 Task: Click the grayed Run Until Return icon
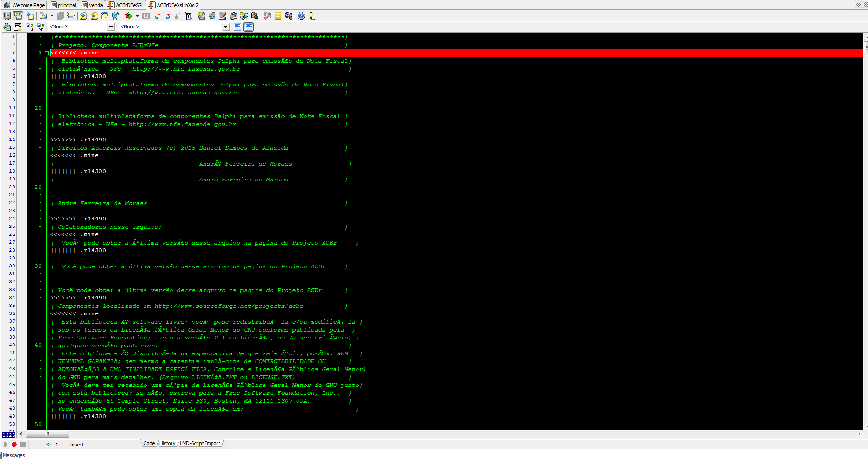point(178,16)
